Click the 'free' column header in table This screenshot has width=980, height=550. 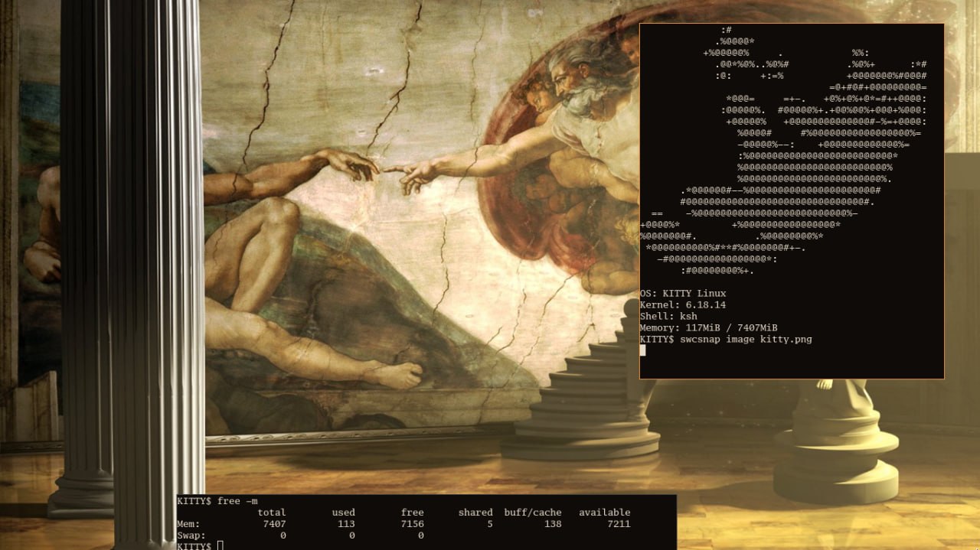tap(413, 513)
